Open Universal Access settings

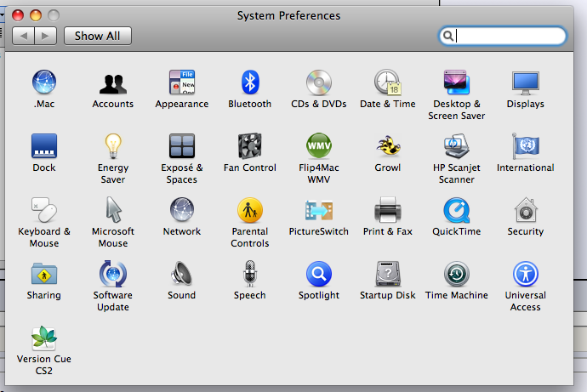click(x=525, y=275)
